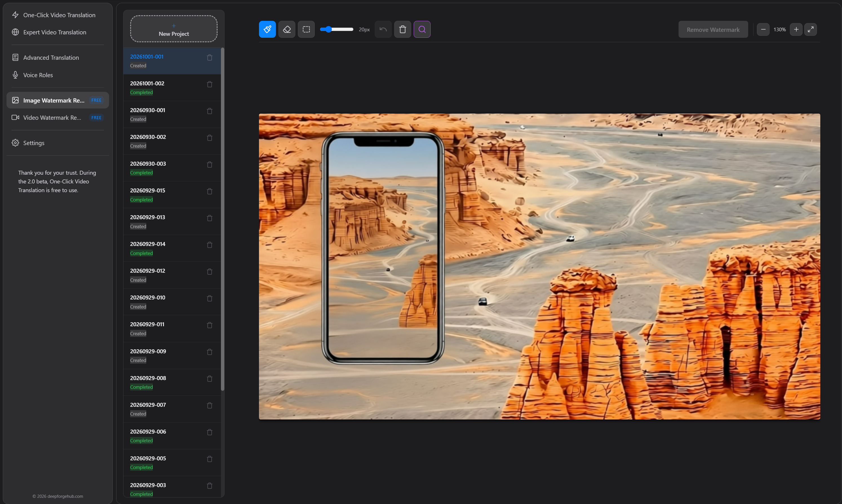Screen dimensions: 842x504
Task: Click the deepforgehub.com copyright text
Action: pos(58,496)
